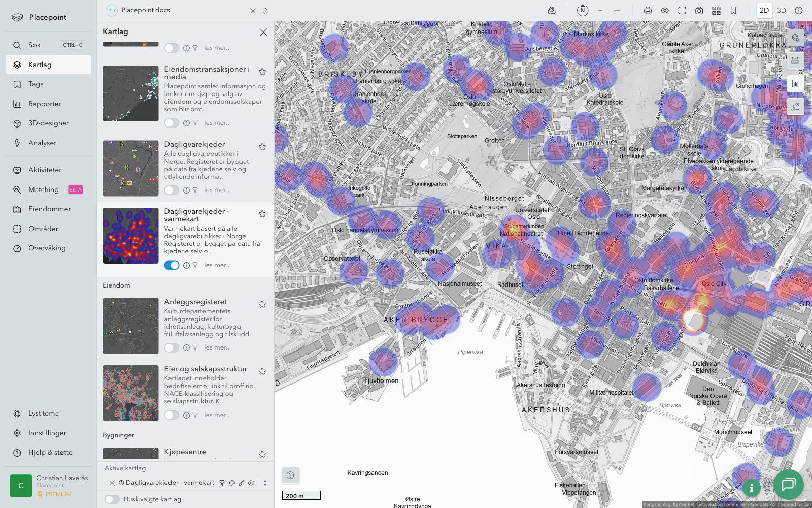Click 'les mer..' under Anleggsregisteret
Image resolution: width=812 pixels, height=508 pixels.
(217, 347)
